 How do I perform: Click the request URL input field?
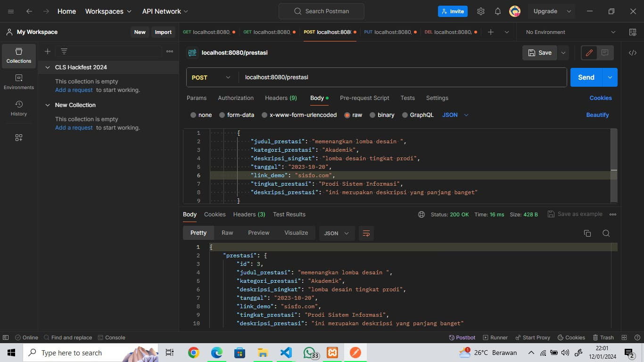pos(401,77)
